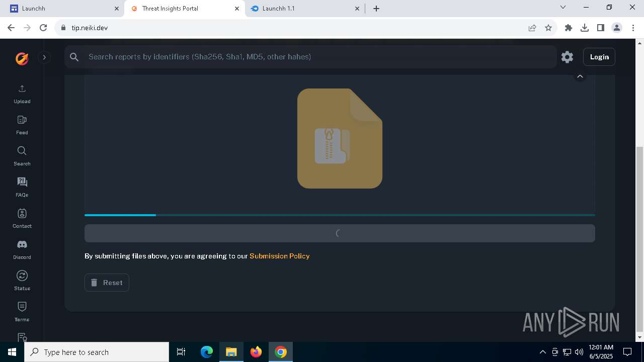
Task: Open the Discord sidebar link
Action: coord(22,250)
